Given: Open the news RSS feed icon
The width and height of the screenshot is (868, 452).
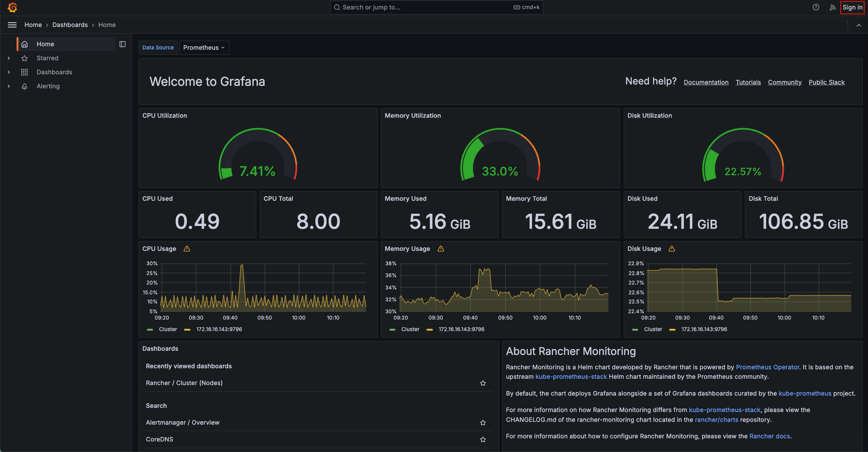Looking at the screenshot, I should click(833, 7).
